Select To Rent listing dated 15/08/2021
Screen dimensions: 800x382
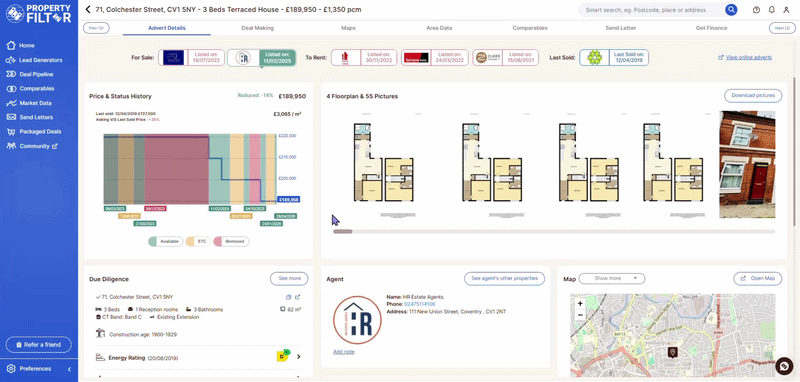505,58
